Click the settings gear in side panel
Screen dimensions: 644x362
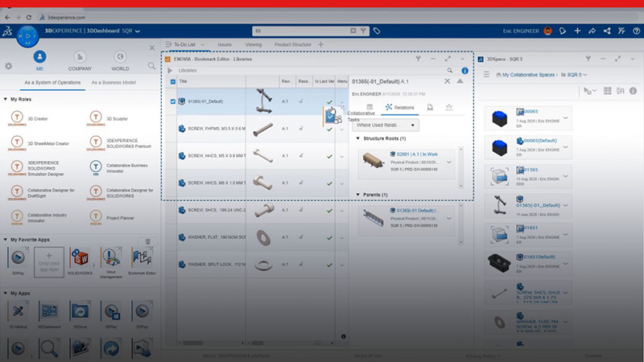coord(8,66)
